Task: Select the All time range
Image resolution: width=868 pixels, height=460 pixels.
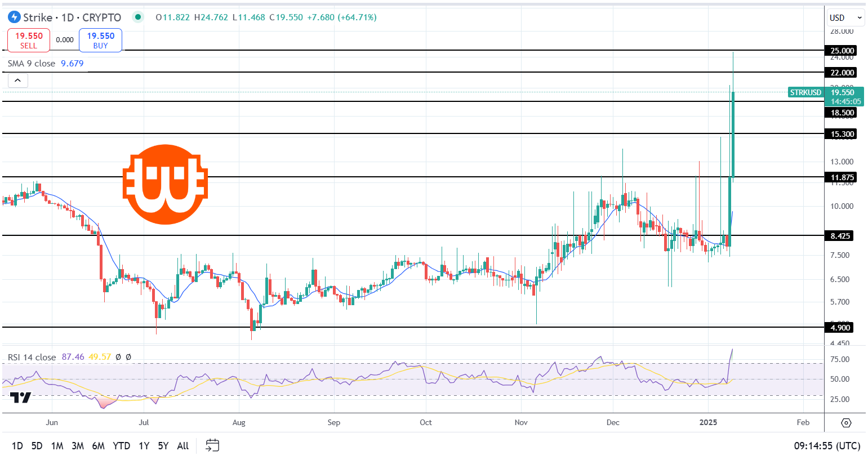Action: (183, 446)
